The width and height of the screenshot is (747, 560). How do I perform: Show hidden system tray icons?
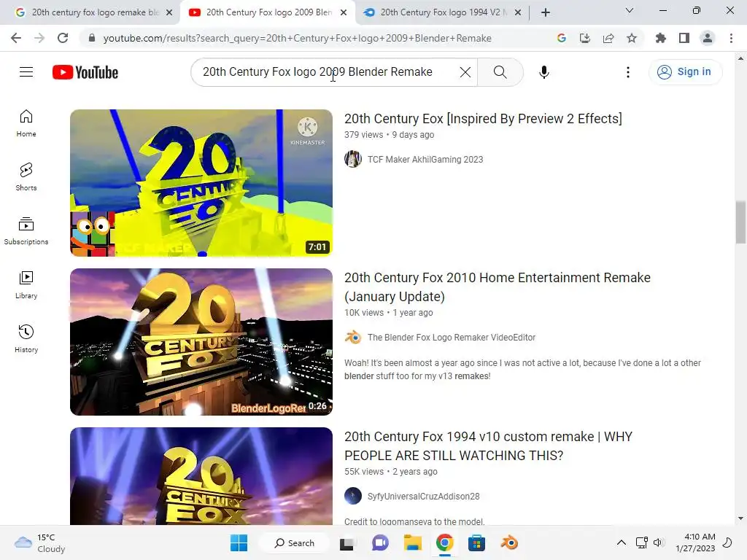click(622, 542)
